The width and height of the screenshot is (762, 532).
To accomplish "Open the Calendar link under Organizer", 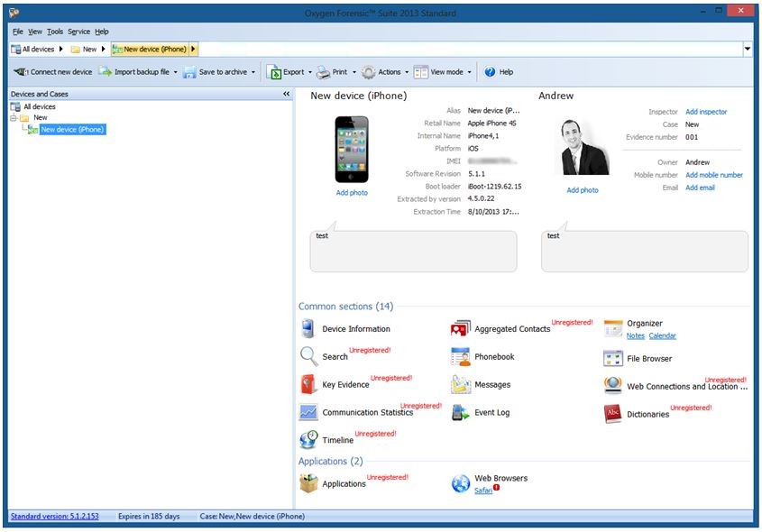I will point(662,335).
